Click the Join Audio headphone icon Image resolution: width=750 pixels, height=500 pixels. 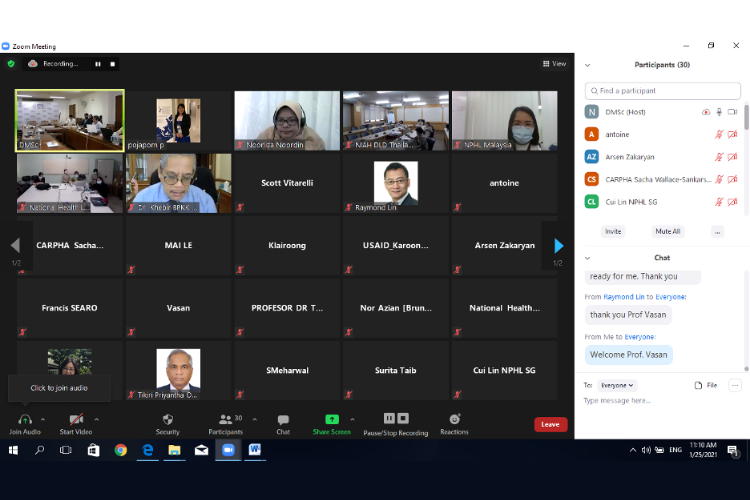point(24,420)
